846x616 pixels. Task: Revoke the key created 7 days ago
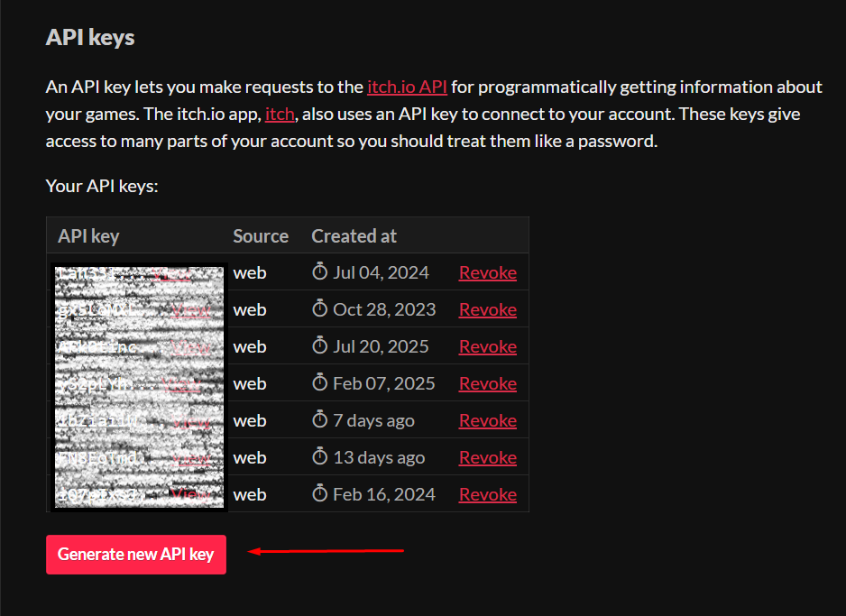click(x=487, y=420)
